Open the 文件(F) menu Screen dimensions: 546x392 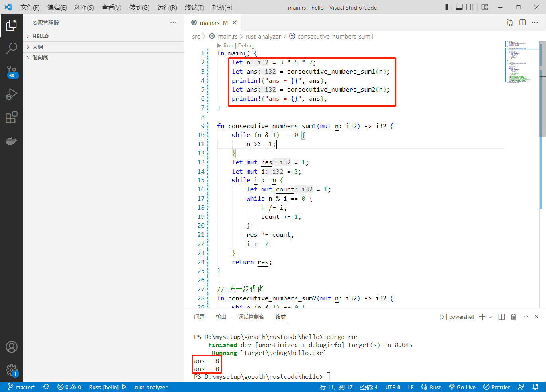pos(30,7)
